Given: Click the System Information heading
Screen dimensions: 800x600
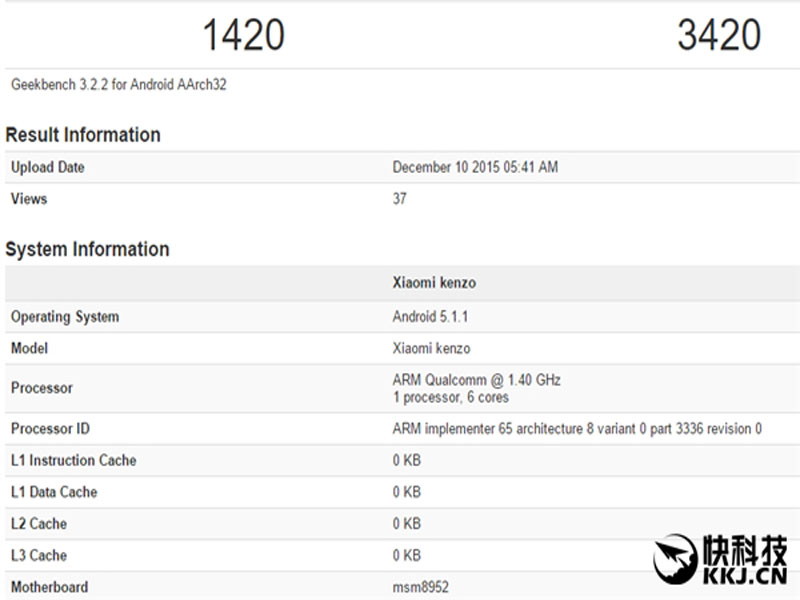Looking at the screenshot, I should (x=87, y=249).
